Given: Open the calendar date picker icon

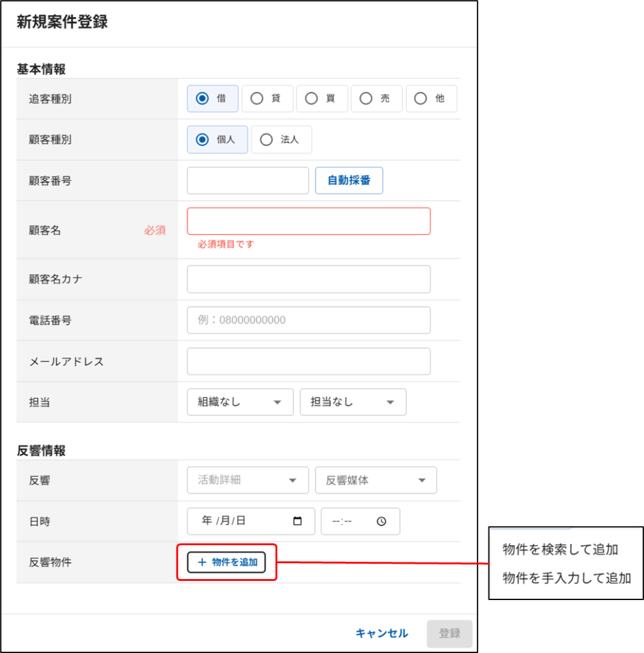Looking at the screenshot, I should click(x=297, y=521).
